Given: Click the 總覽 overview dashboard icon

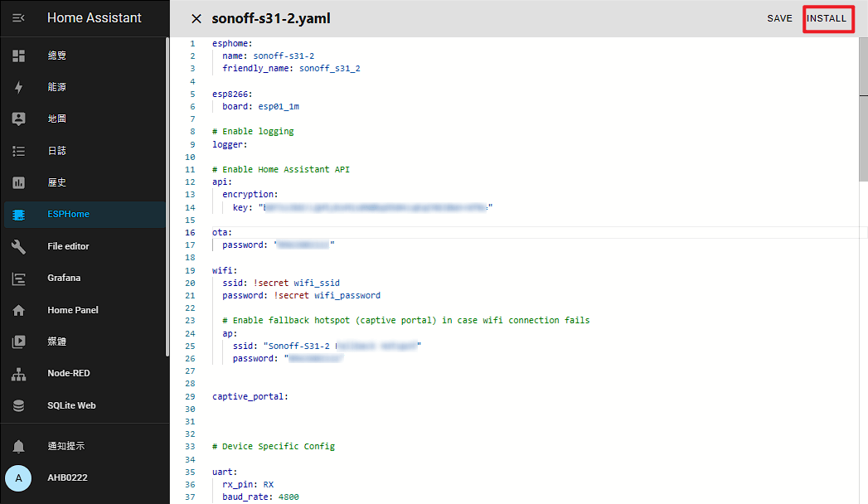Looking at the screenshot, I should point(18,55).
